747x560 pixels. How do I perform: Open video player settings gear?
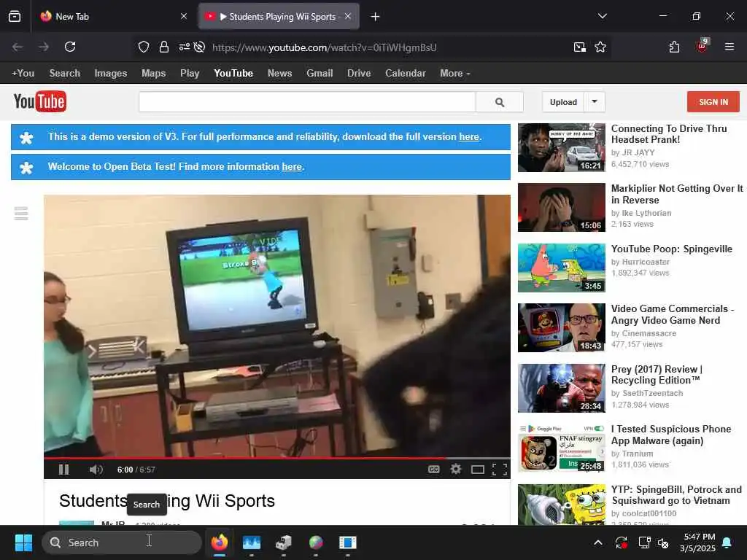pos(456,470)
